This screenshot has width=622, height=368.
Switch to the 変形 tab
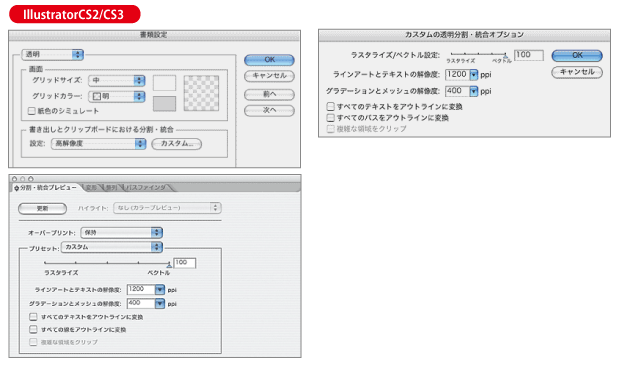(x=92, y=188)
